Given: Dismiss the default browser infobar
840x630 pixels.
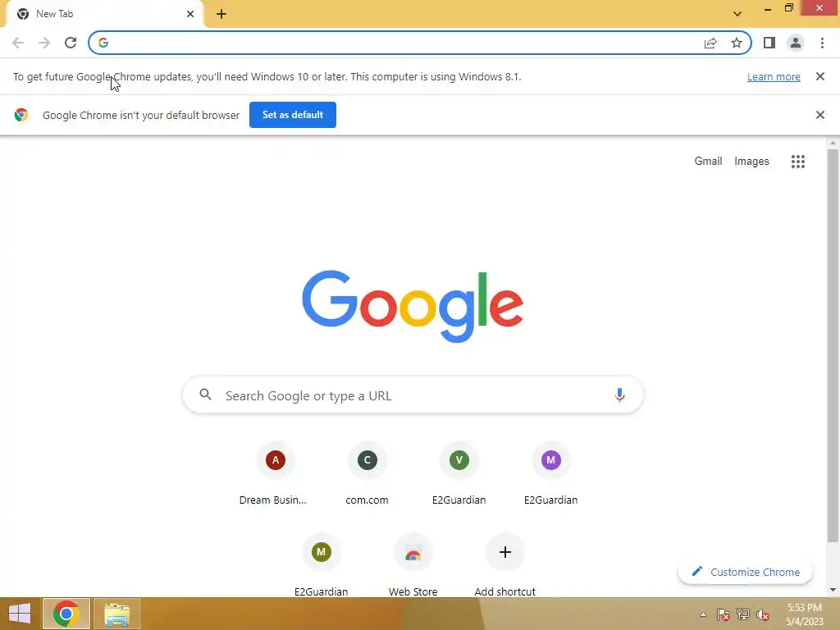Looking at the screenshot, I should tap(819, 115).
